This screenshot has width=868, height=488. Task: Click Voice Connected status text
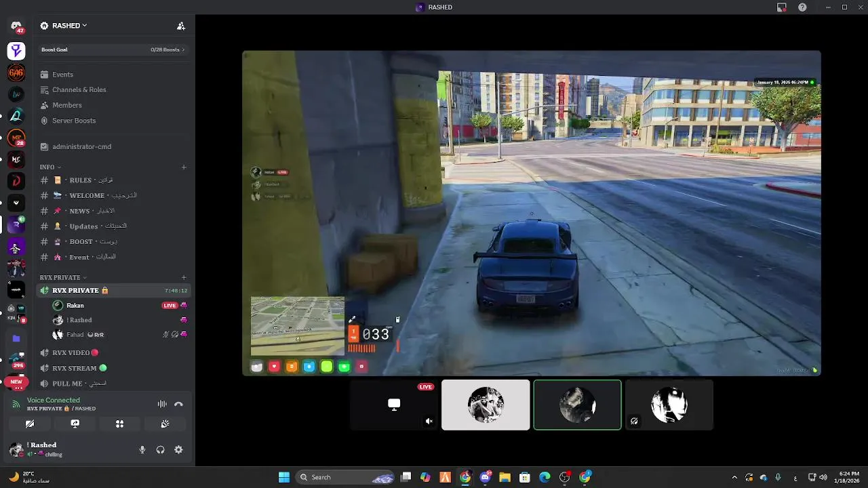coord(54,400)
